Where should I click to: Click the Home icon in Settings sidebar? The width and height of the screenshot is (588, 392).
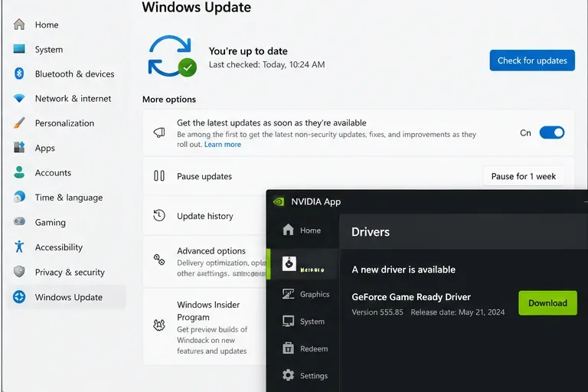coord(19,24)
